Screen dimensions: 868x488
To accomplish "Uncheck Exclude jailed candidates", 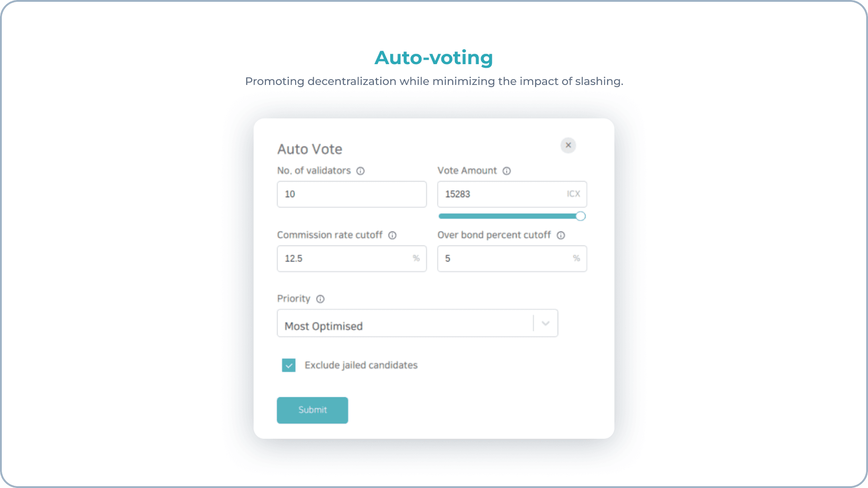I will point(288,365).
